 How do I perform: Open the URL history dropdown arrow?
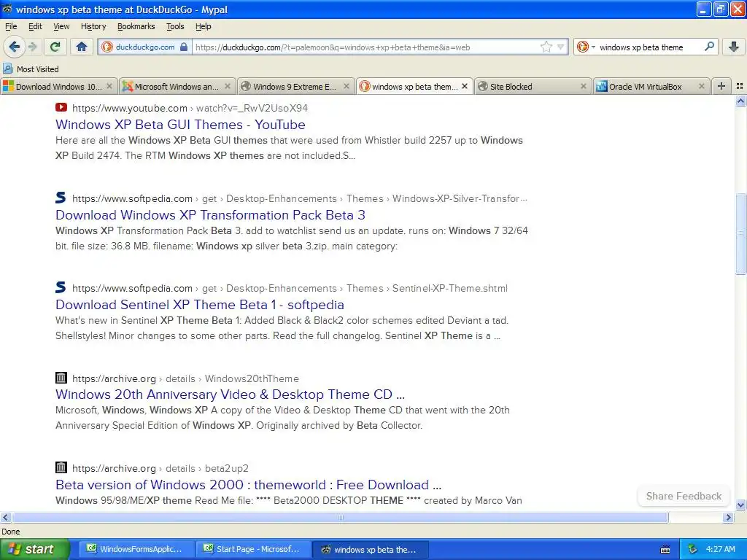(561, 47)
